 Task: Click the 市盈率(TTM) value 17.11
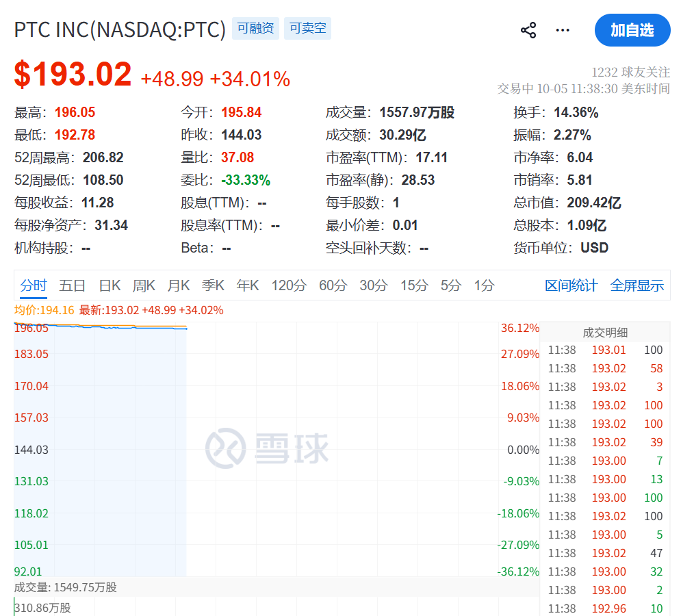click(432, 157)
